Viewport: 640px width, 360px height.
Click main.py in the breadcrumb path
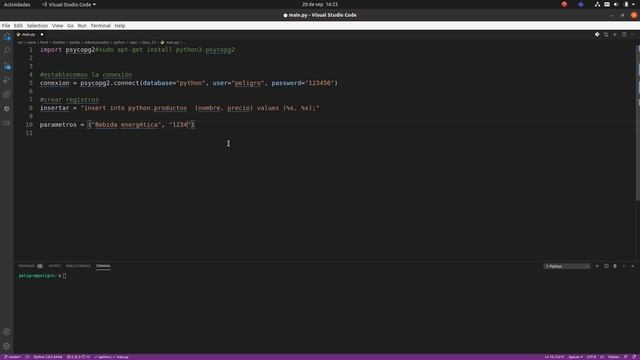172,42
